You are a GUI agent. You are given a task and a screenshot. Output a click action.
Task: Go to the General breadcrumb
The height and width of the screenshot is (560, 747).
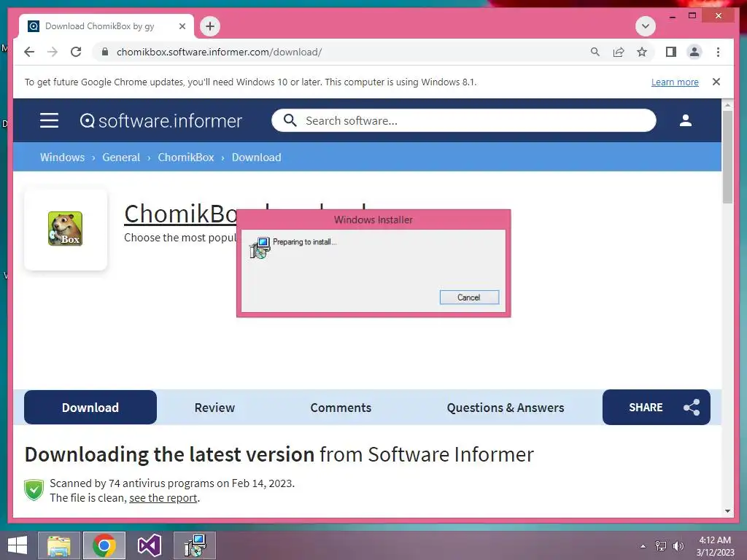click(121, 157)
